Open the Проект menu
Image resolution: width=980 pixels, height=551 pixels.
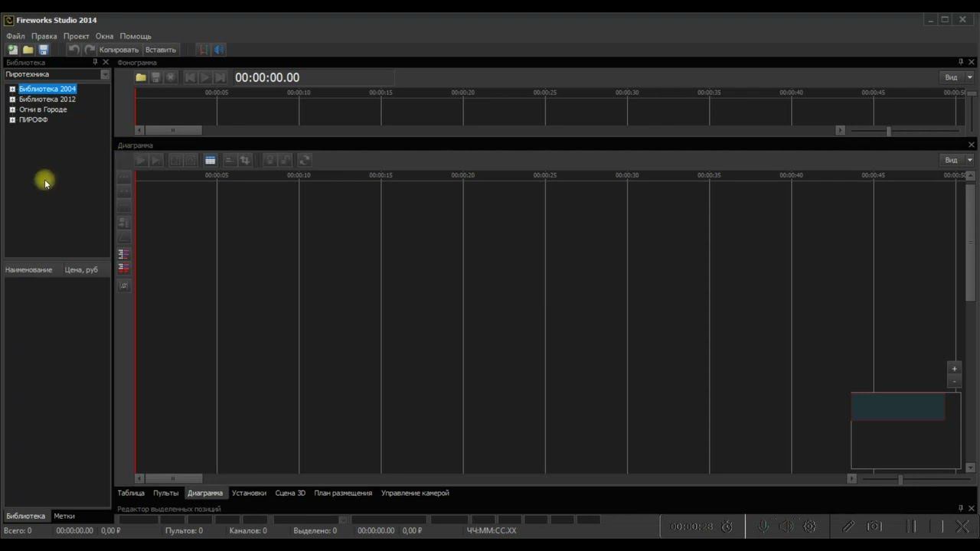pos(77,36)
